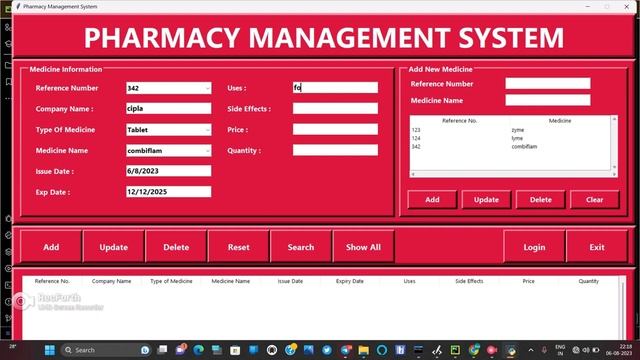
Task: Click the Price input field
Action: 336,129
